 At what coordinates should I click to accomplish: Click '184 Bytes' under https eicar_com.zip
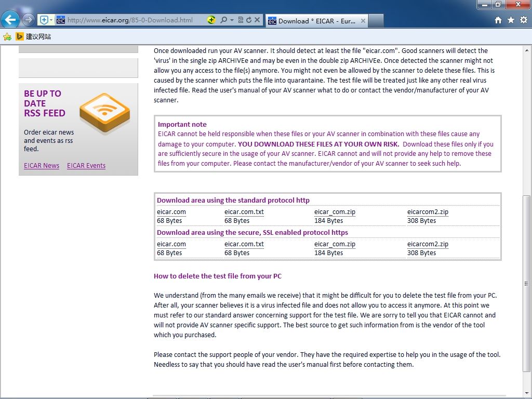coord(329,253)
